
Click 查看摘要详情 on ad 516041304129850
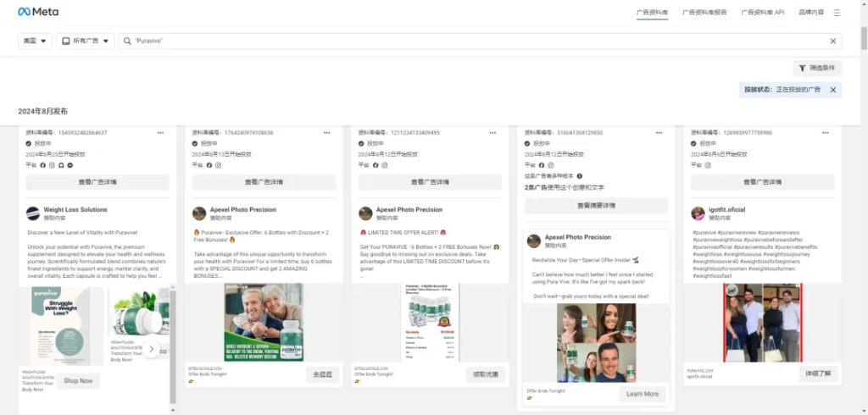(596, 206)
